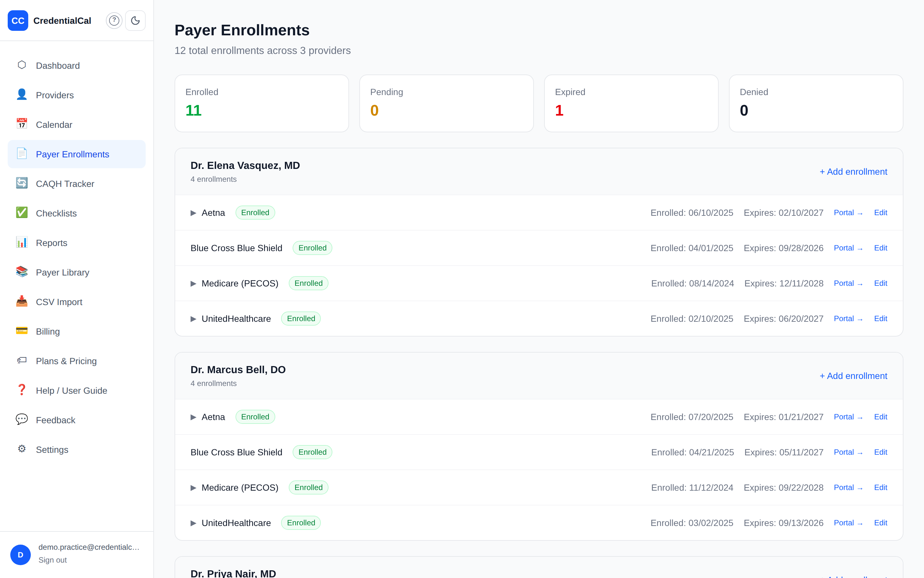Expand Dr. Vasquez Medicare (PECOS) row
The width and height of the screenshot is (924, 578).
pos(193,284)
